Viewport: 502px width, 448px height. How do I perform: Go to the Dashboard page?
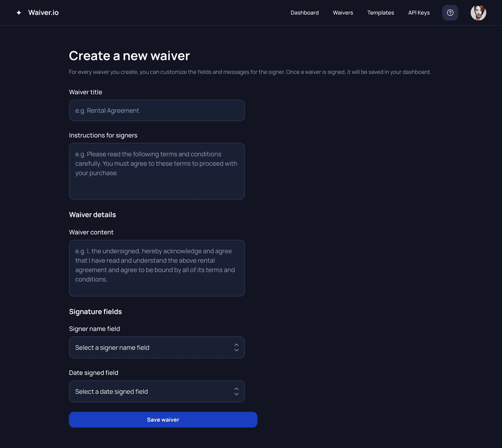(x=304, y=13)
